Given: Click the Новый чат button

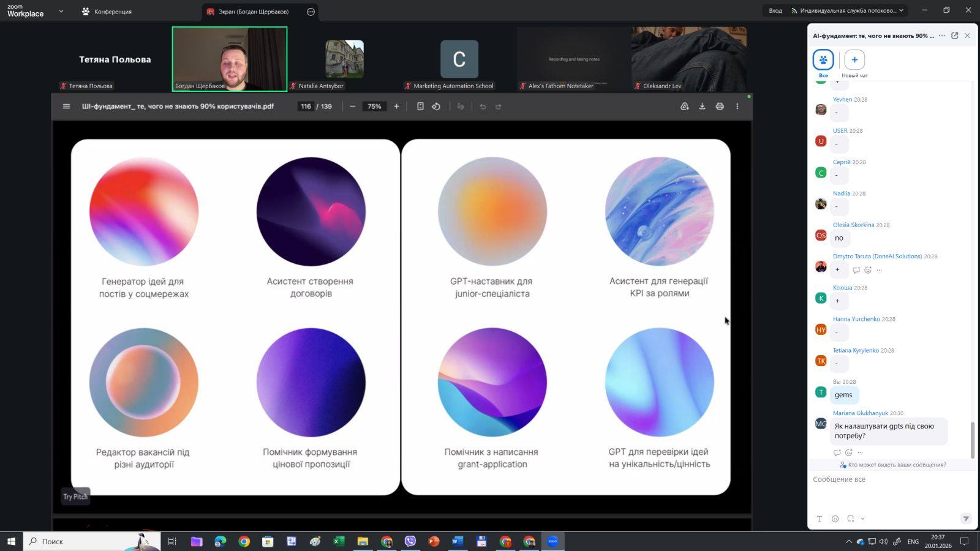Looking at the screenshot, I should 854,61.
